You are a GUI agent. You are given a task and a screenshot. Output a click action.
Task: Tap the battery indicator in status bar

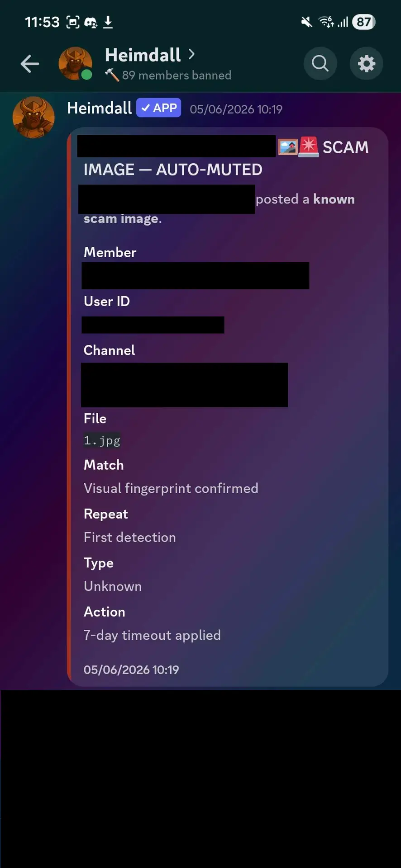364,22
